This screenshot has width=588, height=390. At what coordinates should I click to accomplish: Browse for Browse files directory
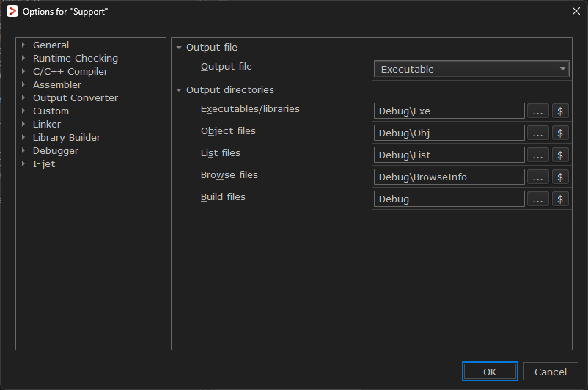(538, 177)
